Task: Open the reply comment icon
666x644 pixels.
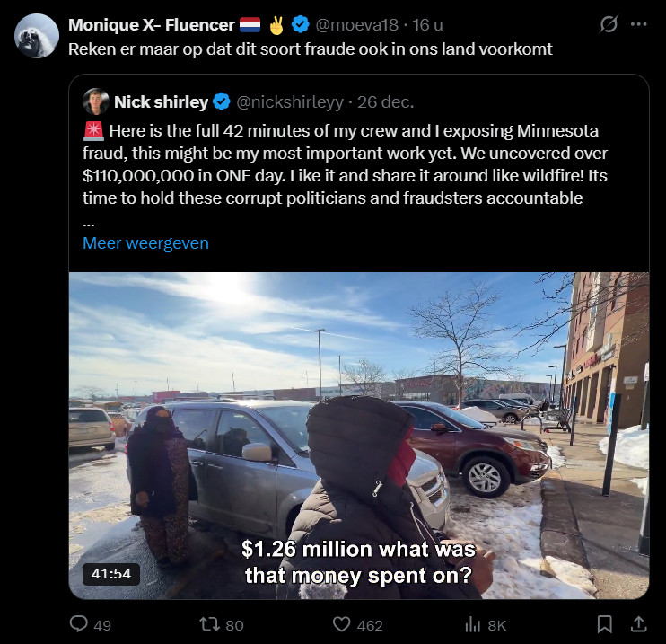Action: coord(79,624)
